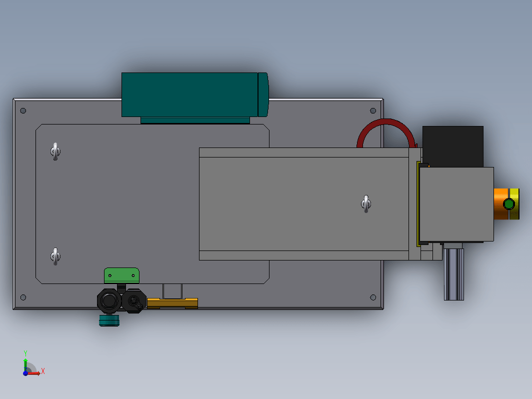532x399 pixels.
Task: Click the thin yellow strip beside the conveyor end
Action: pos(418,204)
